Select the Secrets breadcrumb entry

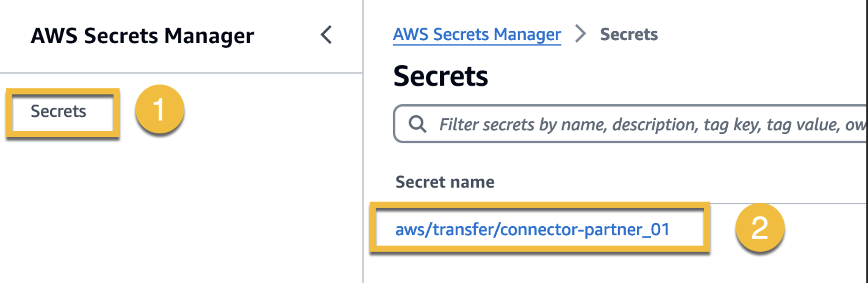629,35
